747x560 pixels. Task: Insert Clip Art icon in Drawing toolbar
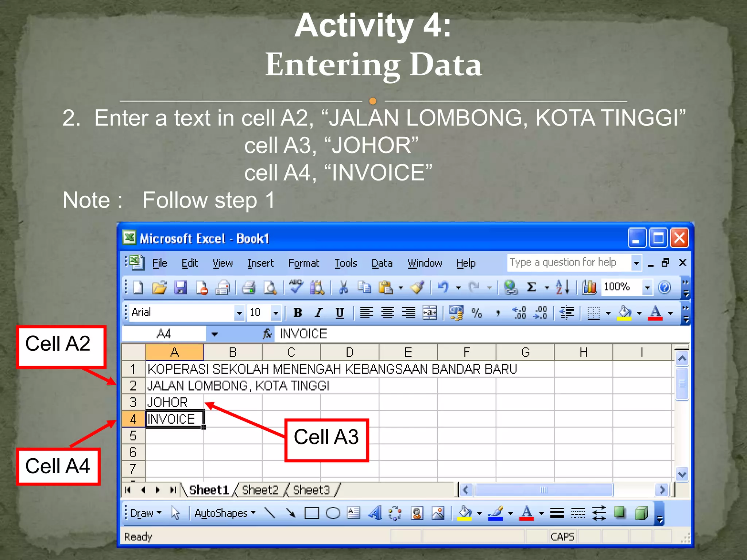tap(417, 513)
